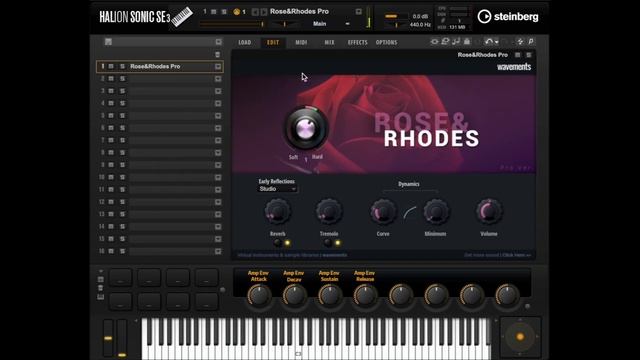Open load menu for slot 10
This screenshot has height=360, width=640.
pos(218,177)
